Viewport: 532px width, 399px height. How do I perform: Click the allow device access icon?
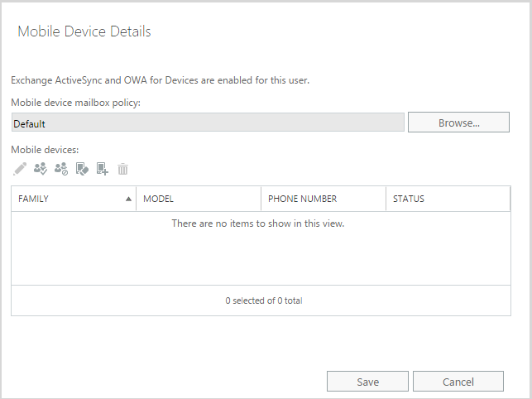coord(40,169)
